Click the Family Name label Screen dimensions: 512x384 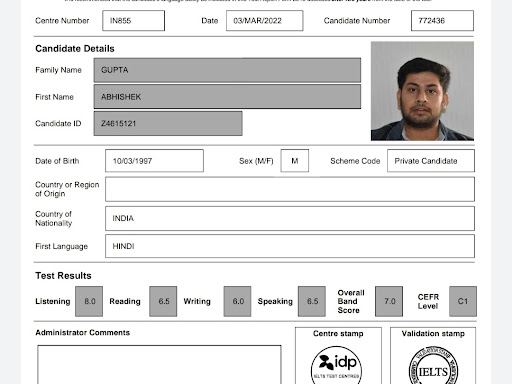[x=58, y=70]
